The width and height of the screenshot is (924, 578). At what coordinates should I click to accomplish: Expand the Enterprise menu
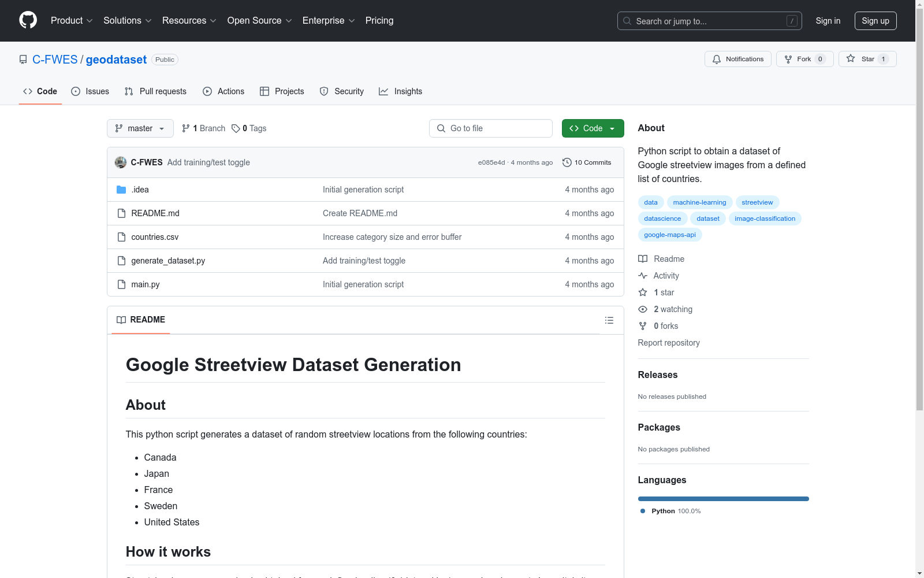coord(329,21)
